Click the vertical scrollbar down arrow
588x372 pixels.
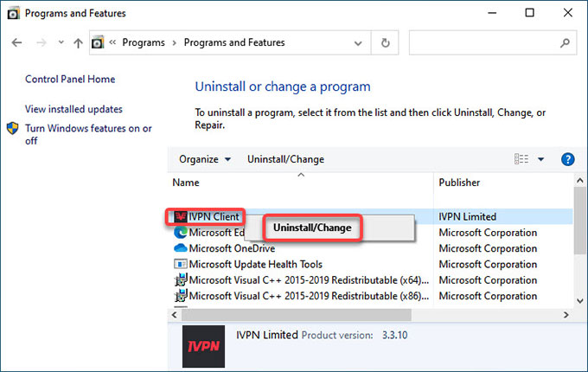(x=579, y=301)
